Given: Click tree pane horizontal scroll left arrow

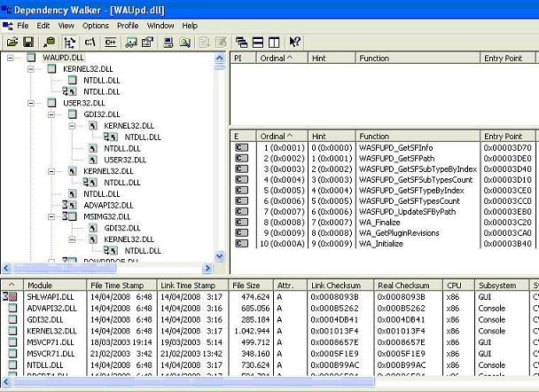Looking at the screenshot, I should point(7,268).
